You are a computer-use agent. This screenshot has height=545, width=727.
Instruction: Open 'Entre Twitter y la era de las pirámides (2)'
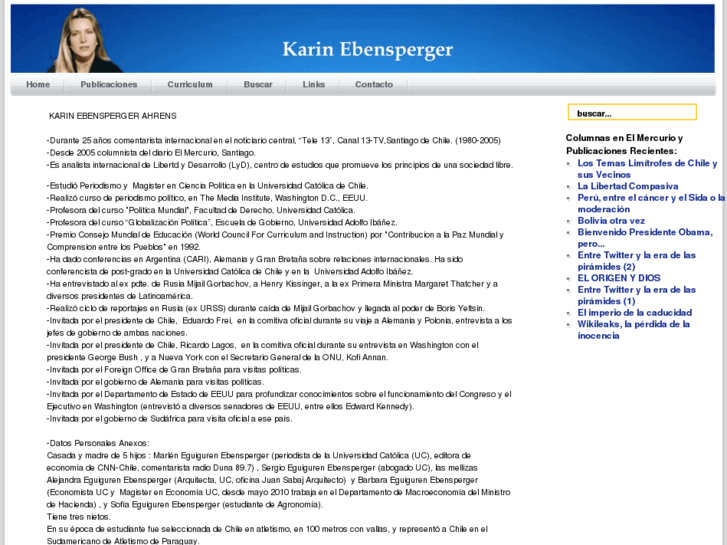point(637,261)
